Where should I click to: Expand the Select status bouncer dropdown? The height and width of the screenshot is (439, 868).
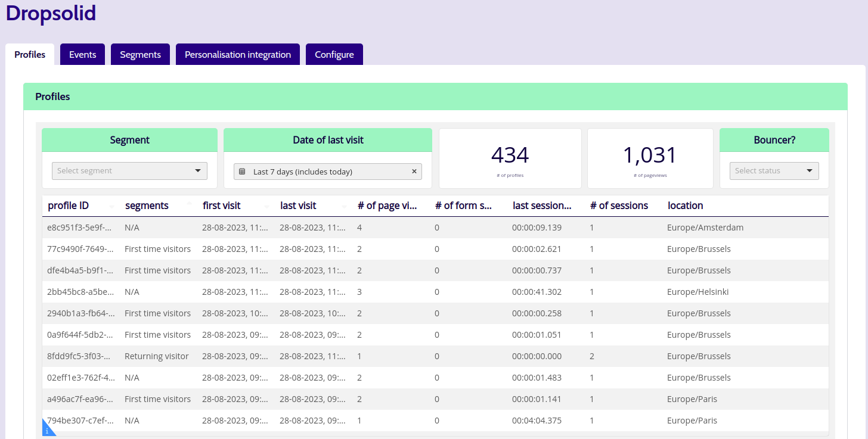click(x=774, y=171)
